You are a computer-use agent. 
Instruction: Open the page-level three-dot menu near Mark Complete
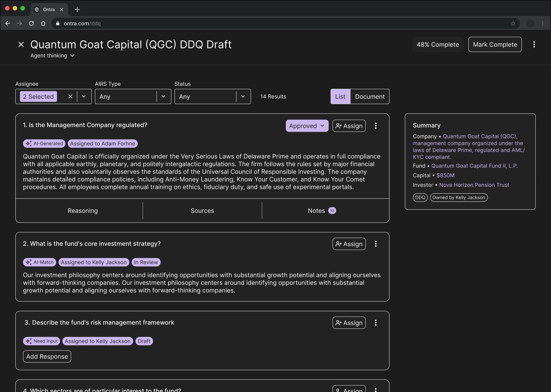click(x=534, y=44)
